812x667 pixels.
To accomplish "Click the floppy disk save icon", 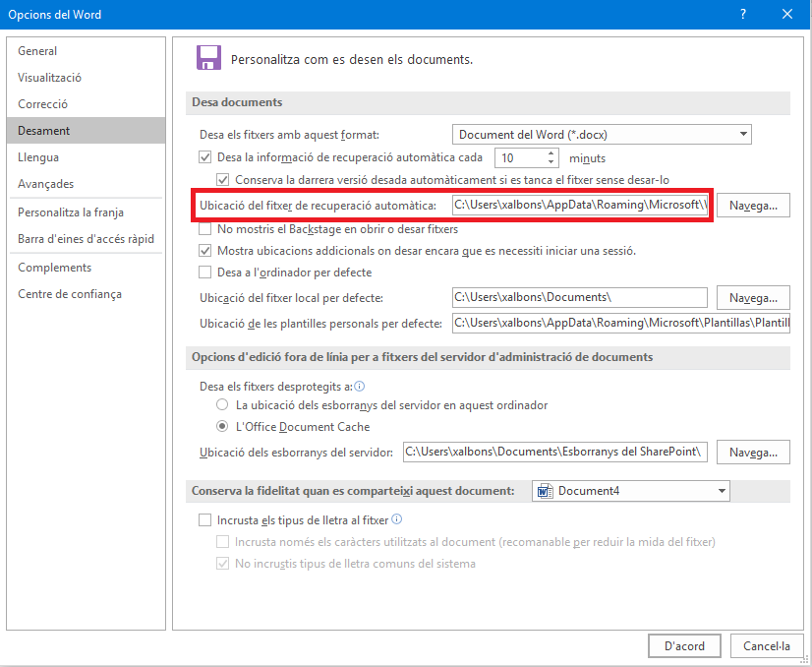I will 207,57.
